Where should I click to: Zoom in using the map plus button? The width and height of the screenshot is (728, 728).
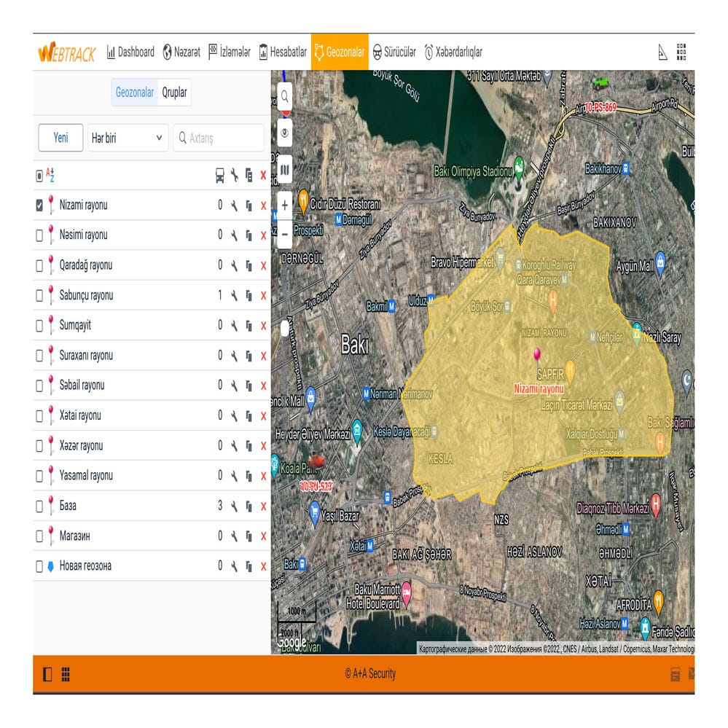[x=284, y=206]
